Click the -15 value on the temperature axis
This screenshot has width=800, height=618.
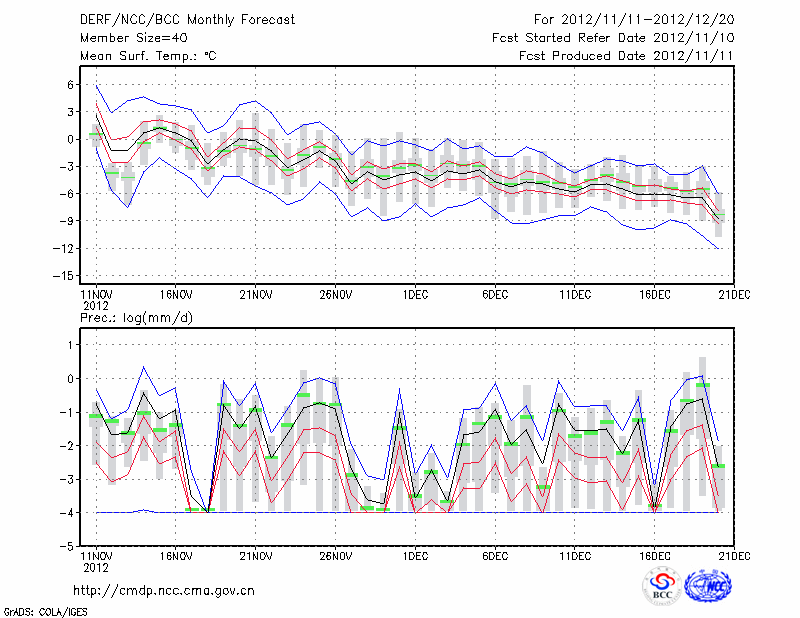coord(65,275)
